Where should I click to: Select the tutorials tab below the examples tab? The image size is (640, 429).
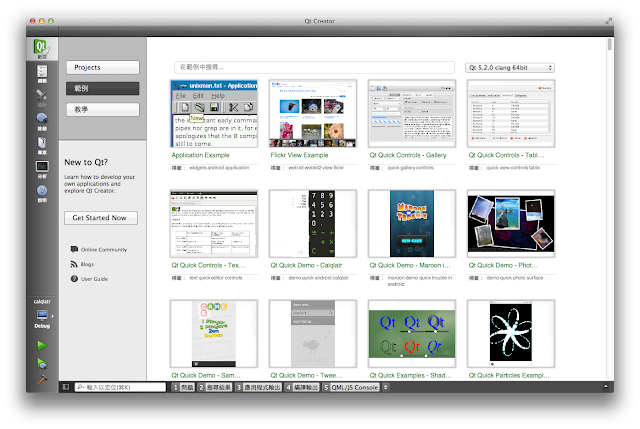coord(102,109)
